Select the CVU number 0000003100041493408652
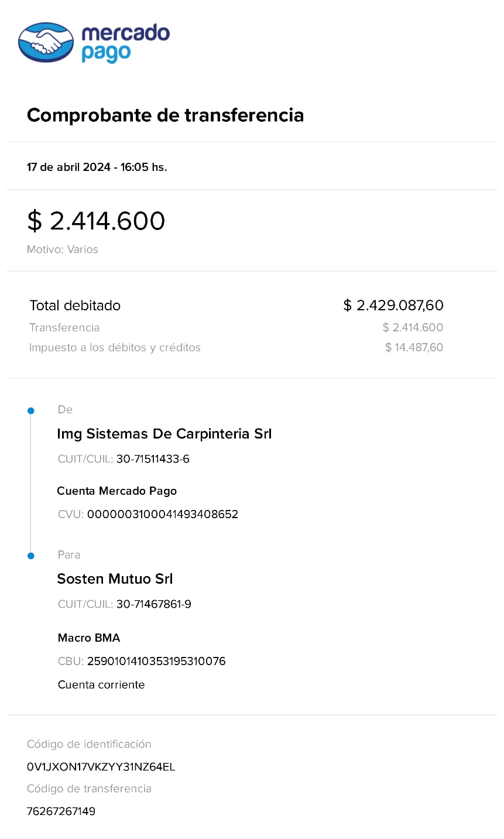Image resolution: width=504 pixels, height=839 pixels. click(x=163, y=515)
